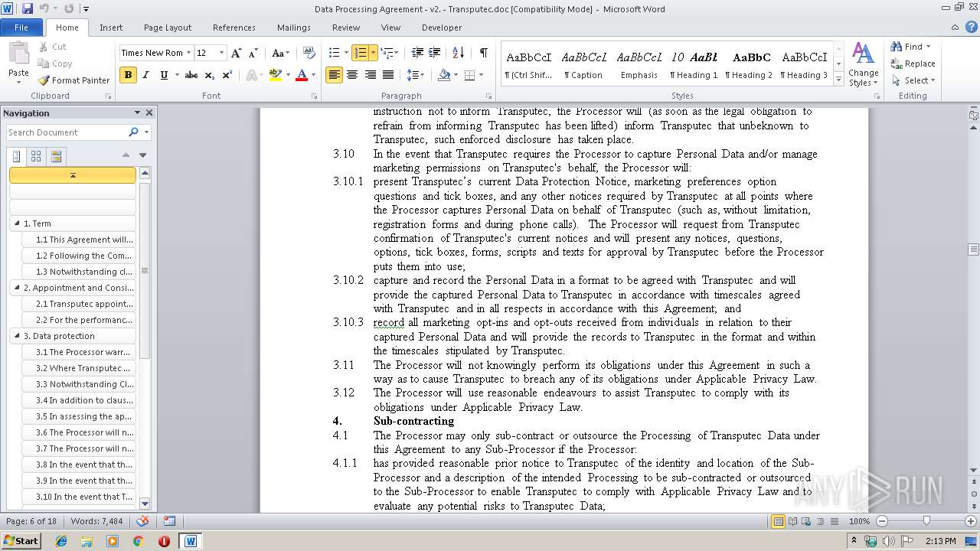Increase the paragraph indent
The image size is (980, 551).
coord(435,53)
